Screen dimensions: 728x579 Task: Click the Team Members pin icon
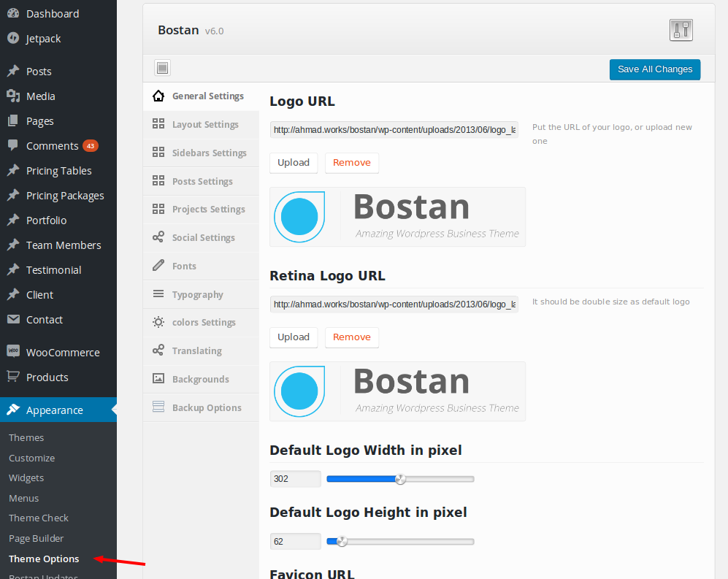[x=13, y=245]
